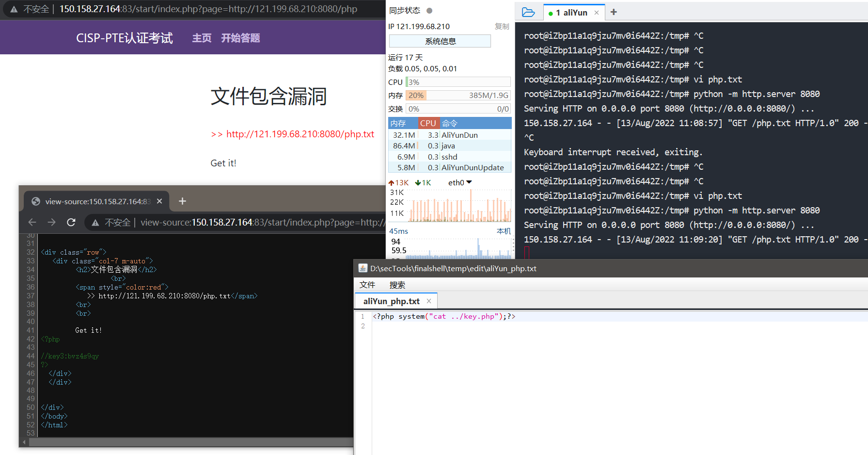Click the view-source window address field
Screen dimensions: 868x455
coord(262,222)
